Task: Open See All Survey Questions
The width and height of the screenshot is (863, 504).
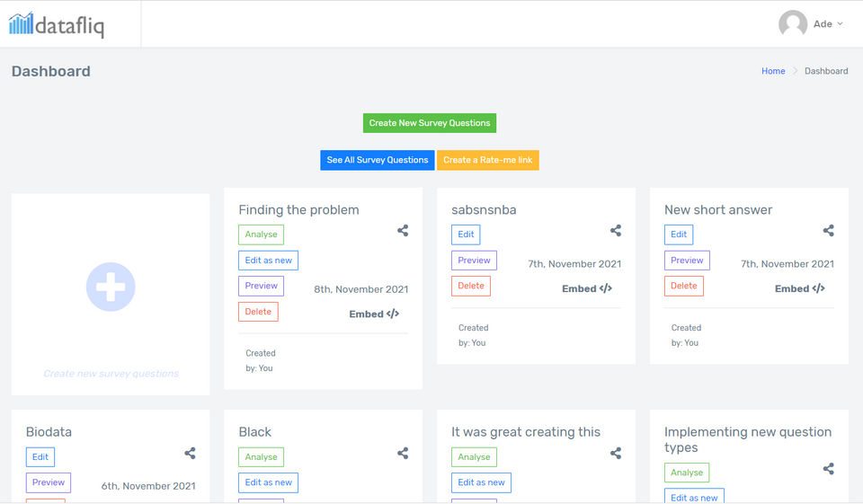Action: click(378, 160)
